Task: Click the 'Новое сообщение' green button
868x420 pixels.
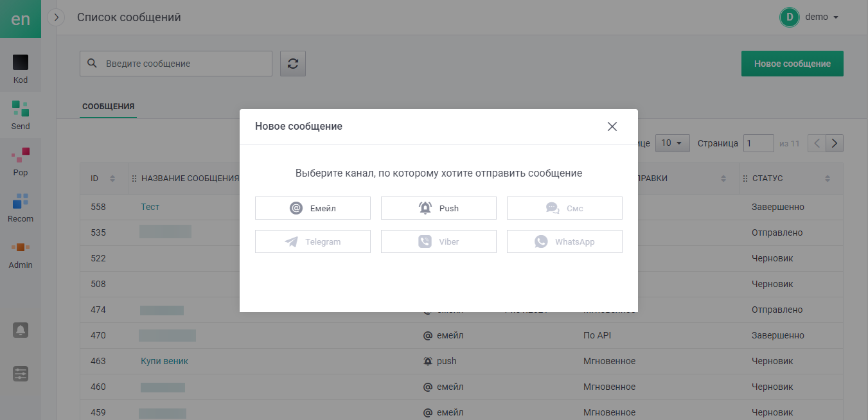Action: coord(792,64)
